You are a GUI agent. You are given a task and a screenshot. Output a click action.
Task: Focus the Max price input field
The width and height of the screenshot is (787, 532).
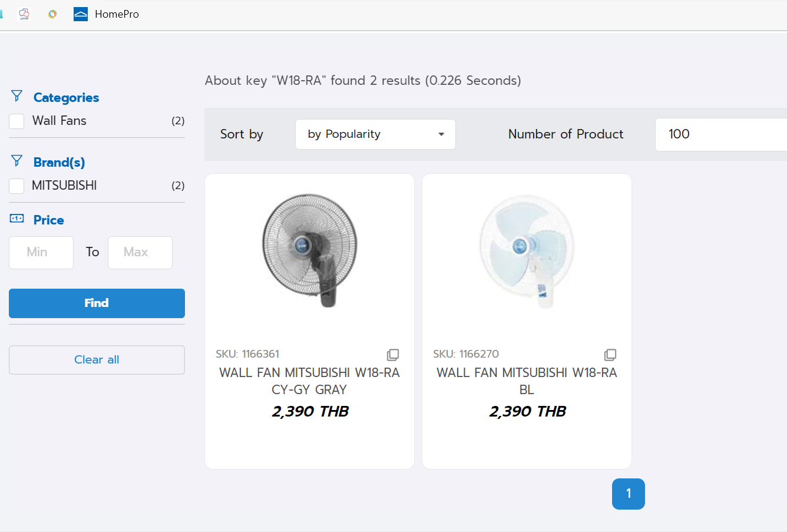(x=140, y=253)
